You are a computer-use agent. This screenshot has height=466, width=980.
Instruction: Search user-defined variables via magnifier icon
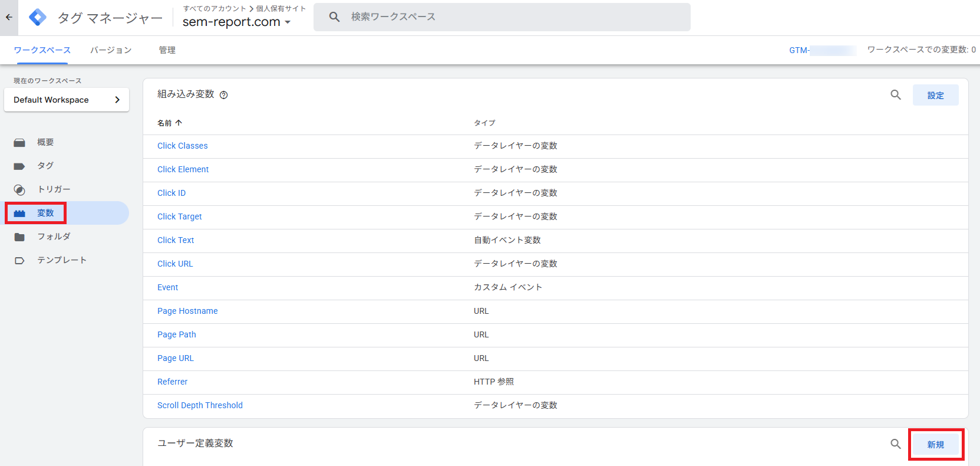(x=896, y=444)
